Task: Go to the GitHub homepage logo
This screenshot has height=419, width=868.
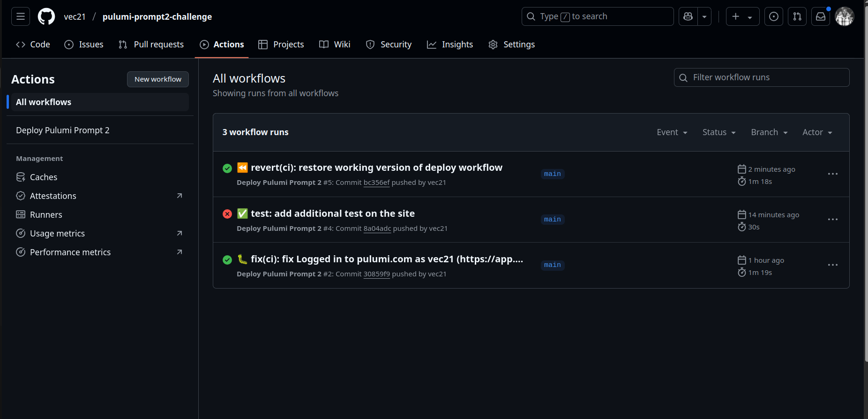Action: [46, 16]
